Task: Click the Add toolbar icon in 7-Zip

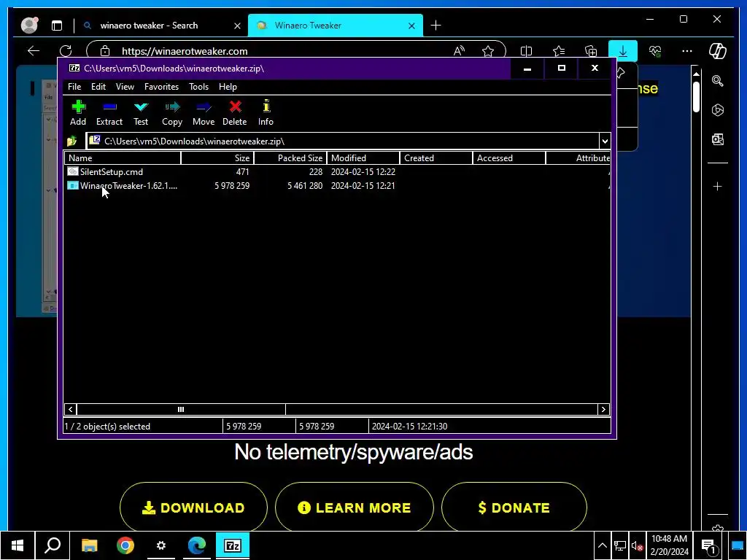Action: pos(78,113)
